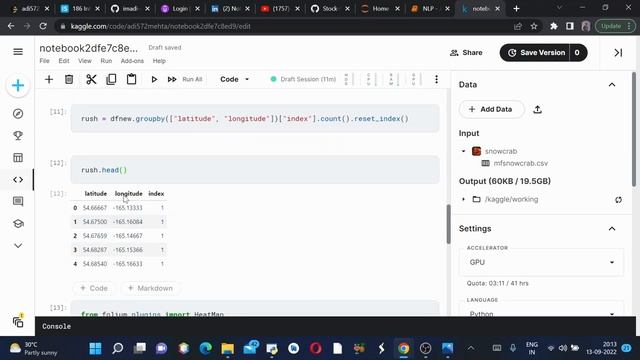The width and height of the screenshot is (640, 360).
Task: Open the Help menu
Action: (159, 61)
